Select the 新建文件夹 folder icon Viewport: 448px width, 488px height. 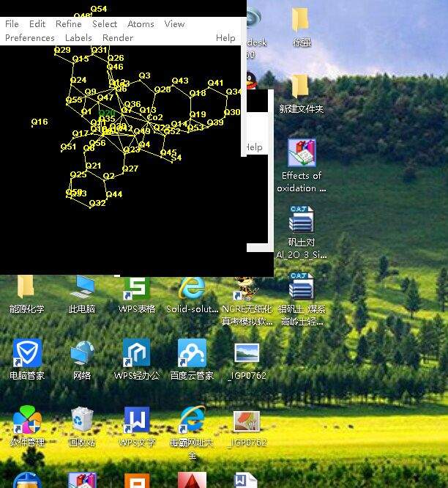pos(301,86)
